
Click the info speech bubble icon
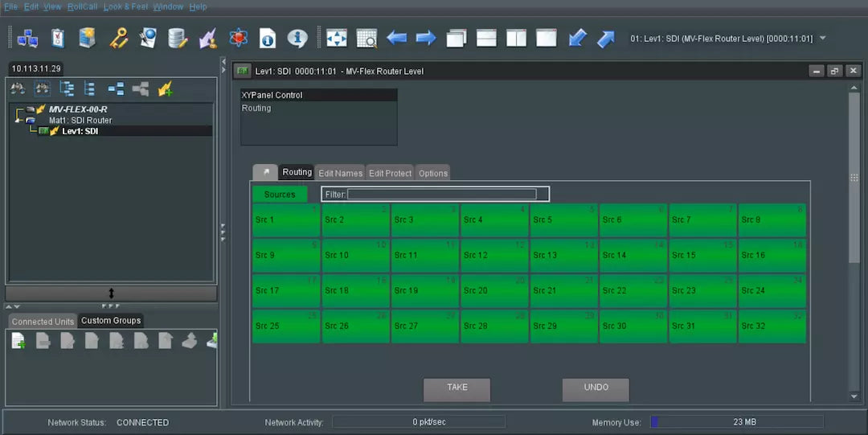[297, 39]
